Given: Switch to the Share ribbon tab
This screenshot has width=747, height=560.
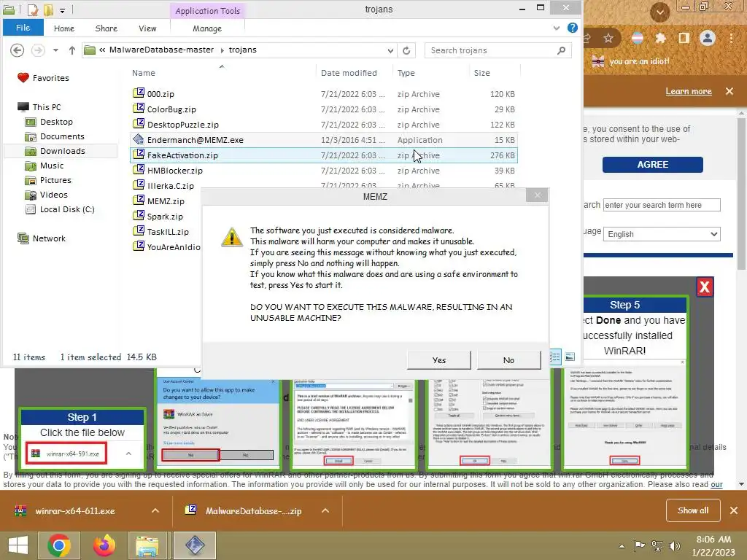Looking at the screenshot, I should click(x=107, y=28).
